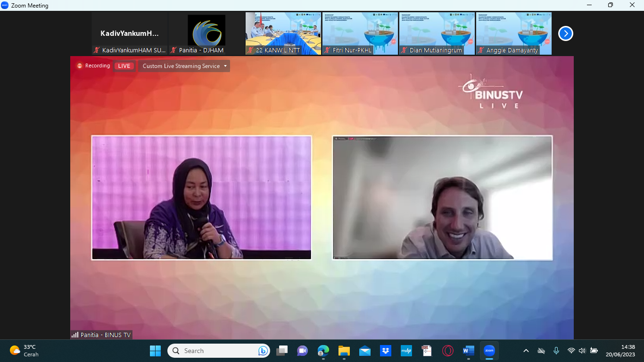
Task: Open the volume control in the system tray
Action: (582, 351)
